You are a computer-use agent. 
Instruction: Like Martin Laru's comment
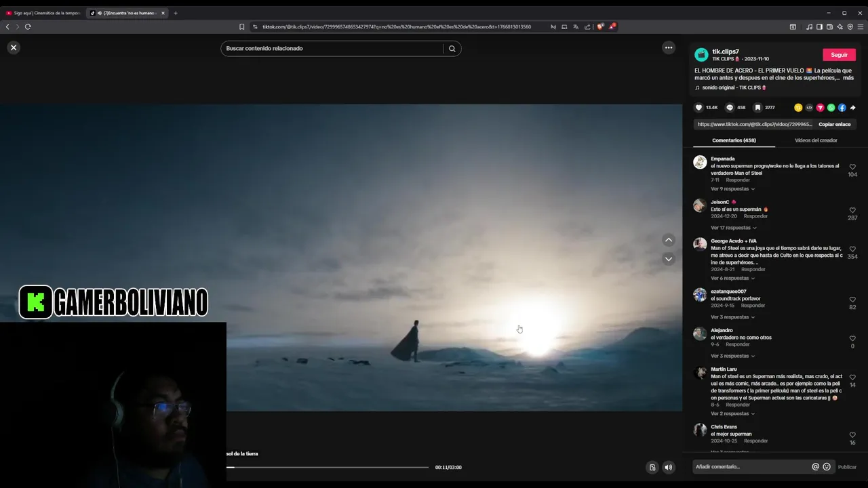(852, 377)
